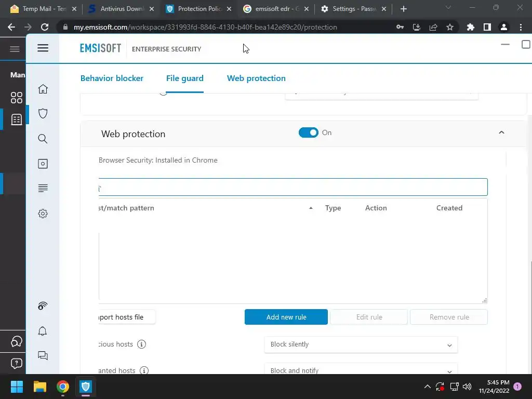This screenshot has height=399, width=532.
Task: Open the four-squares dashboard icon in dark panel
Action: [16, 98]
